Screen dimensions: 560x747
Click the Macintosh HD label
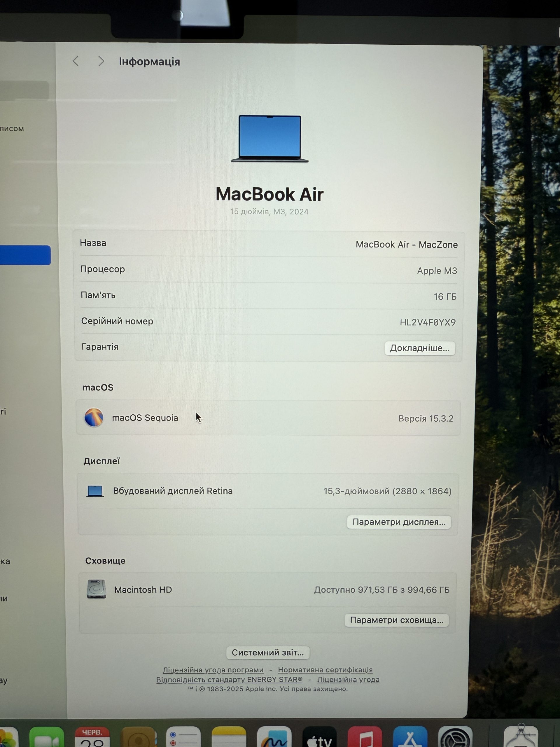tap(143, 590)
